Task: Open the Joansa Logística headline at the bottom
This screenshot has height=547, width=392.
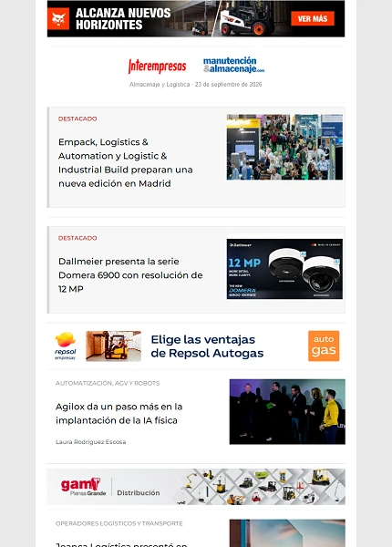Action: point(121,544)
